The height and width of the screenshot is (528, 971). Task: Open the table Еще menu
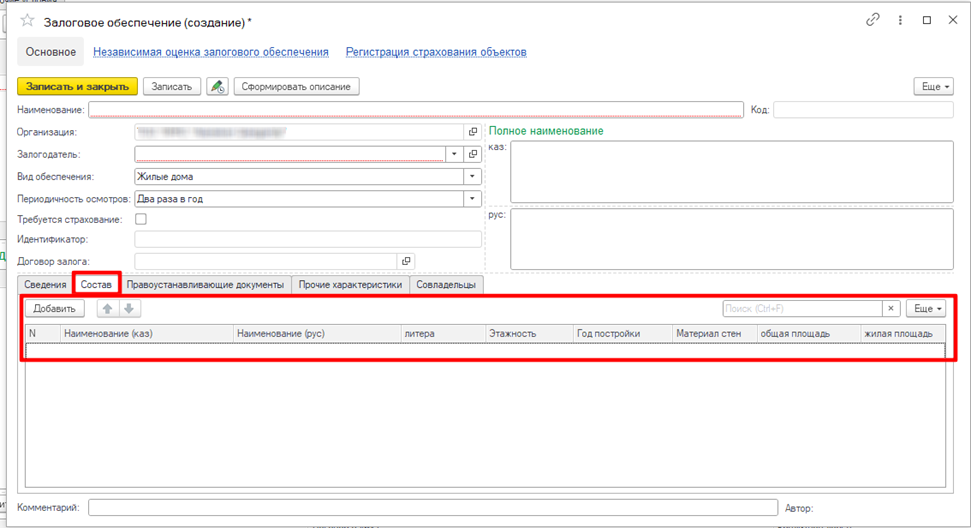click(926, 308)
